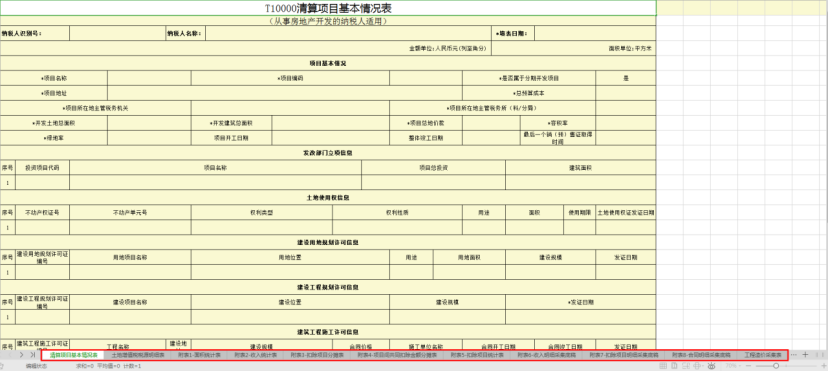
Task: Switch to normal grid view in status bar
Action: pyautogui.click(x=663, y=366)
